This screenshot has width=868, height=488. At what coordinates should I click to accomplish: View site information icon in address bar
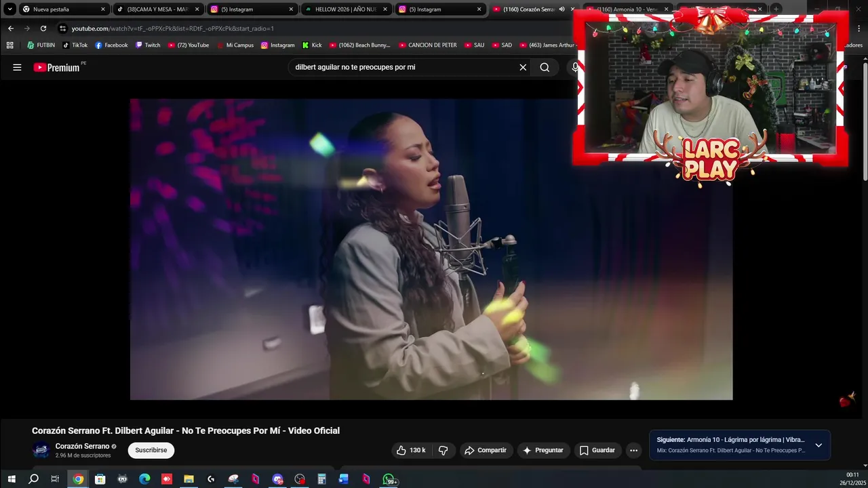(x=63, y=28)
